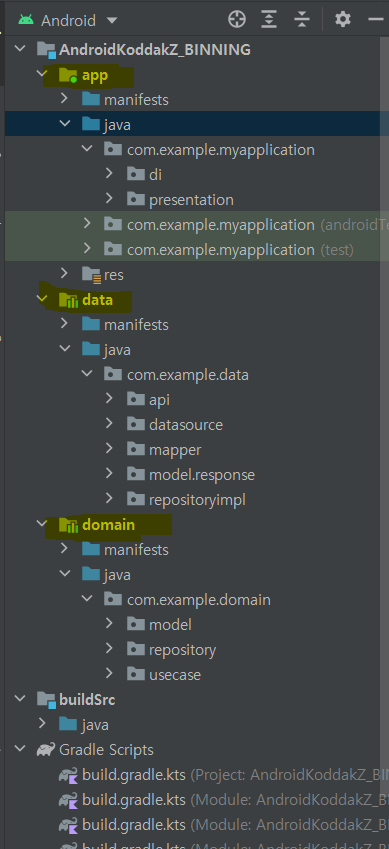Select the mapper package icon
The image size is (389, 849).
135,449
